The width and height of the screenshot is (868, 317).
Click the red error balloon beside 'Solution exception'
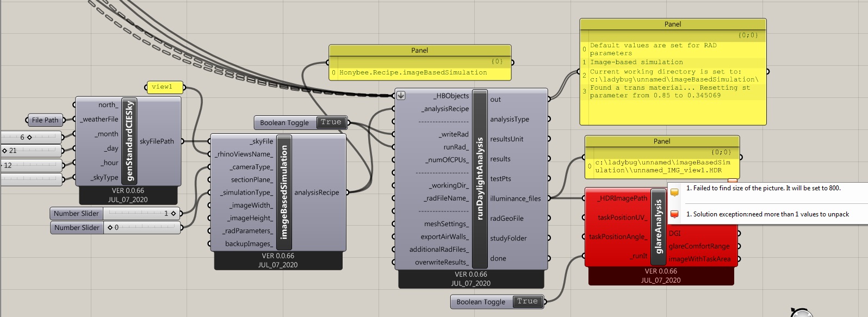coord(674,214)
